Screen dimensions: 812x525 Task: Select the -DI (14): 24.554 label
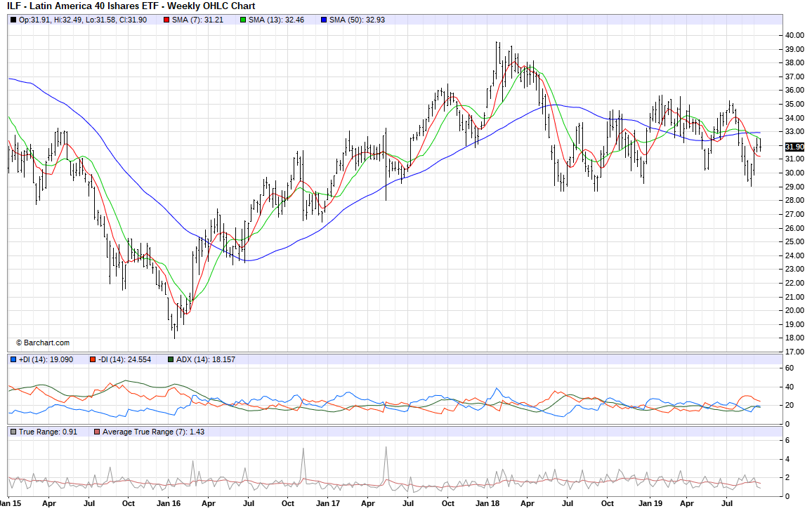pyautogui.click(x=124, y=359)
